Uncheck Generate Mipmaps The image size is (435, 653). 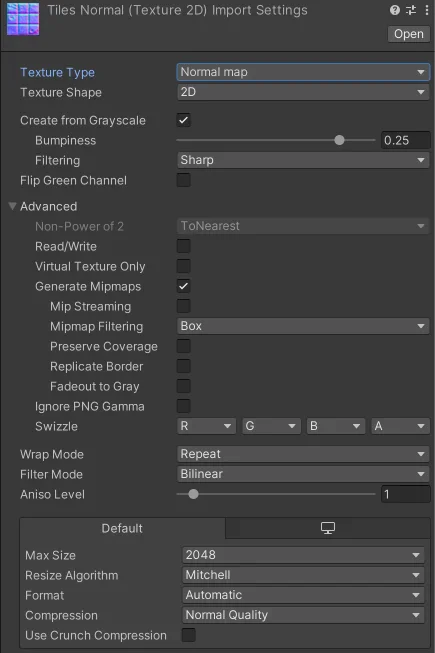184,286
